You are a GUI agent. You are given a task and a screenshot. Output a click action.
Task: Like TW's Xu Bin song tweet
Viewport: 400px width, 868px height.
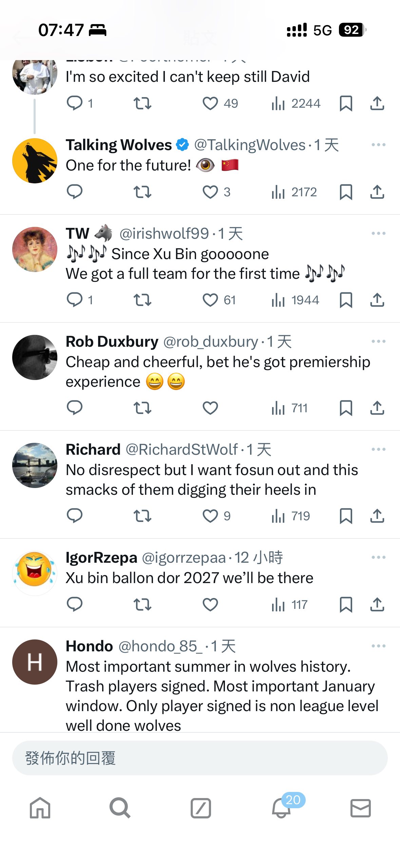point(210,300)
